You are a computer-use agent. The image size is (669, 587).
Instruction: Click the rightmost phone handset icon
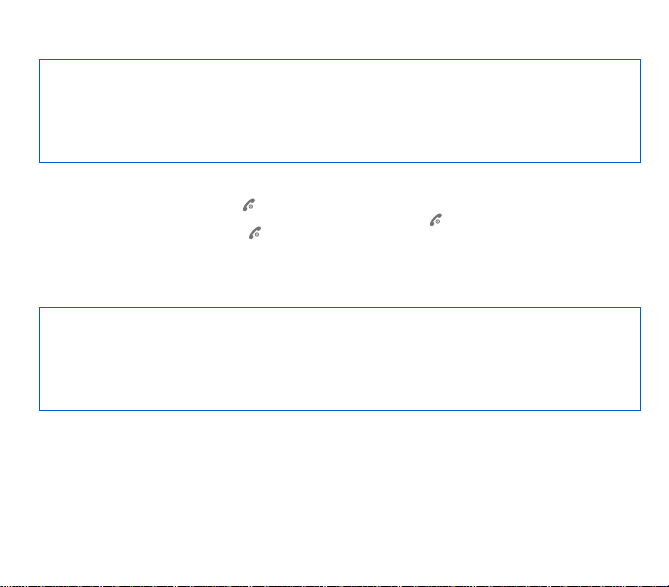point(436,220)
